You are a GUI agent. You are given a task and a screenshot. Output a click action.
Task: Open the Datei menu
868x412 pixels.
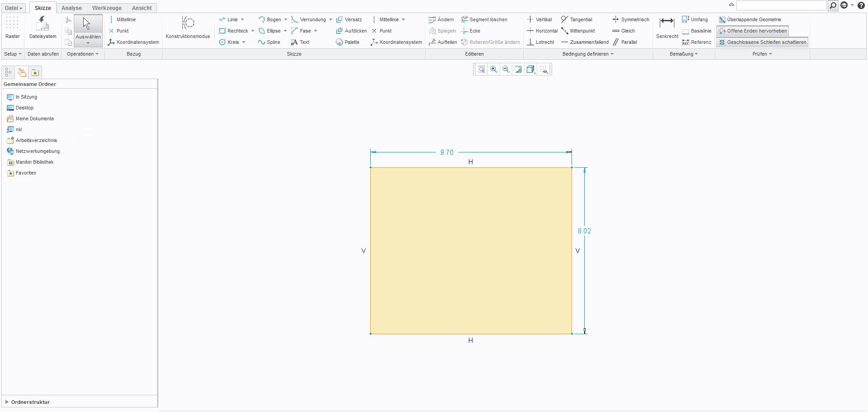(14, 8)
